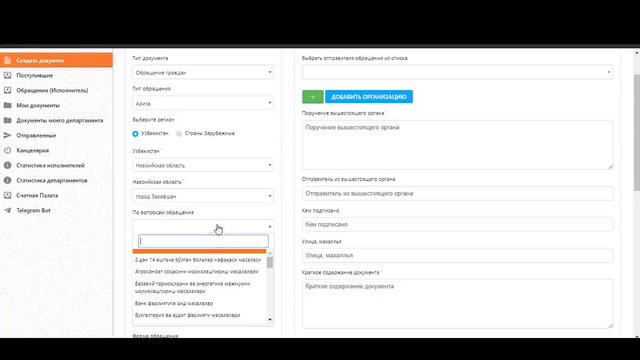Open the Тип обращения dropdown showing Ариза
Image resolution: width=640 pixels, height=360 pixels.
[203, 104]
